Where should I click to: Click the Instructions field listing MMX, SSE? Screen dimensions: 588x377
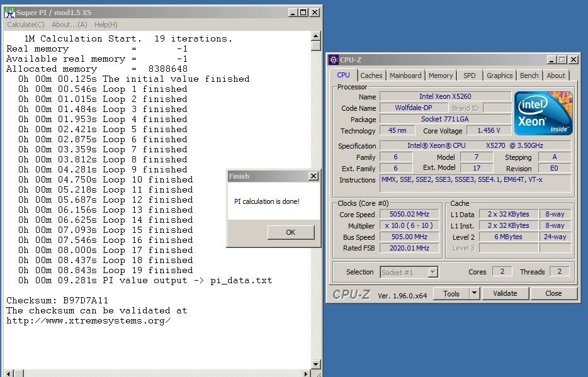coord(475,183)
